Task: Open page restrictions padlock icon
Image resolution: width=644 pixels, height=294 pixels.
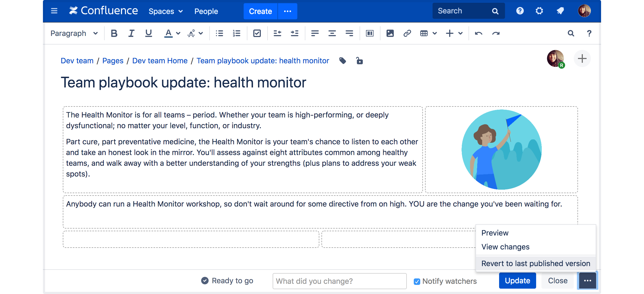Action: [359, 61]
